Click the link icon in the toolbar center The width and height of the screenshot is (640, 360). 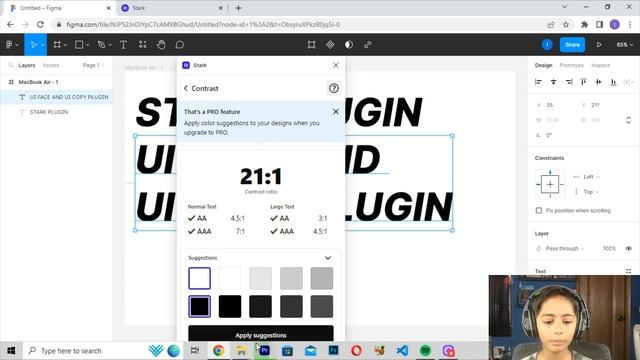click(x=367, y=44)
